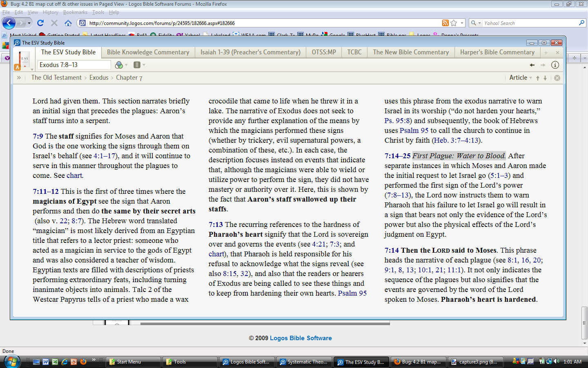Switch to Systematic Theo... taskbar window
The width and height of the screenshot is (588, 368).
(304, 362)
